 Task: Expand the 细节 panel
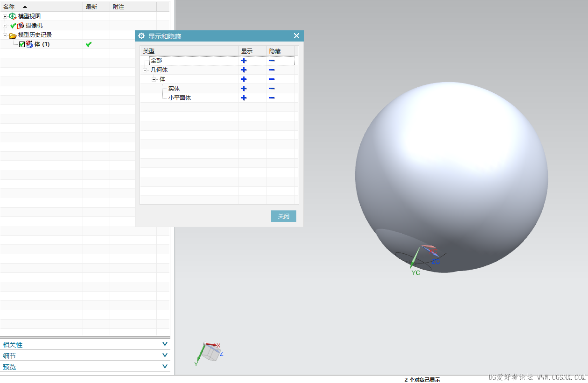click(x=164, y=355)
